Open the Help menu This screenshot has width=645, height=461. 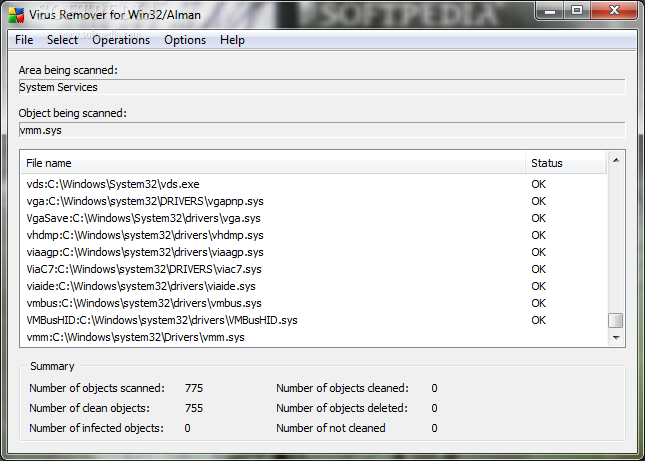pos(232,40)
